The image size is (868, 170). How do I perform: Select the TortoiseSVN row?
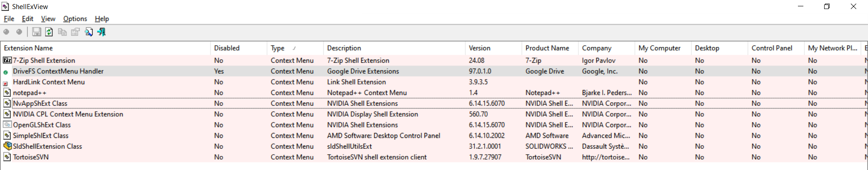(434, 157)
